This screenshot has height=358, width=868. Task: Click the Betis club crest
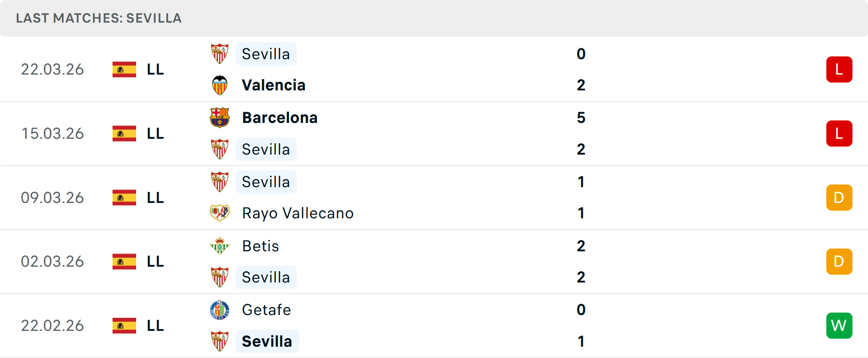(x=220, y=246)
